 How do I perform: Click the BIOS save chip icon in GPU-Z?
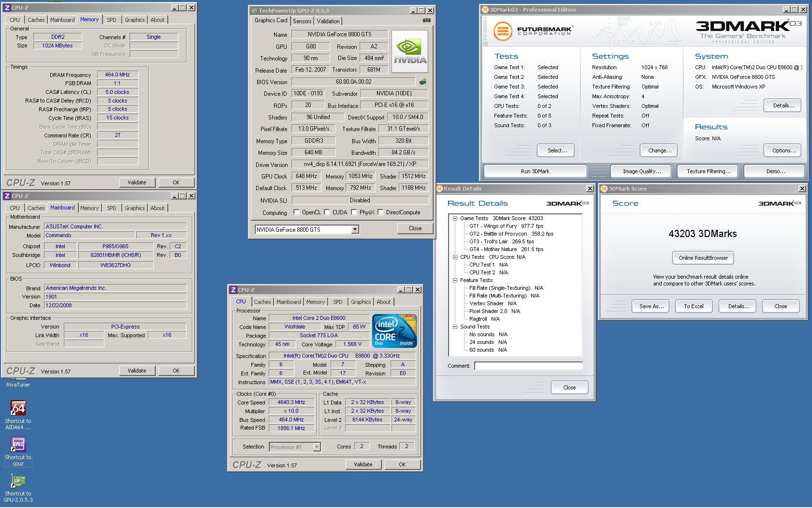coord(423,82)
